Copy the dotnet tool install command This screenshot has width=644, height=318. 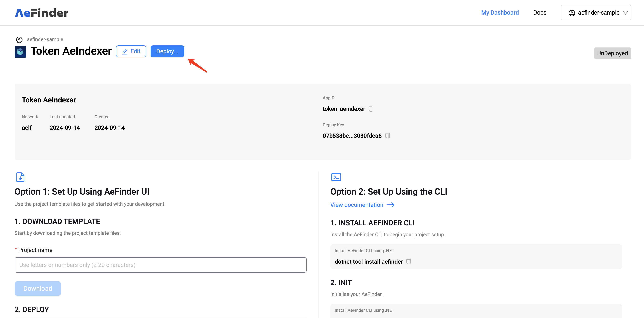pyautogui.click(x=408, y=261)
